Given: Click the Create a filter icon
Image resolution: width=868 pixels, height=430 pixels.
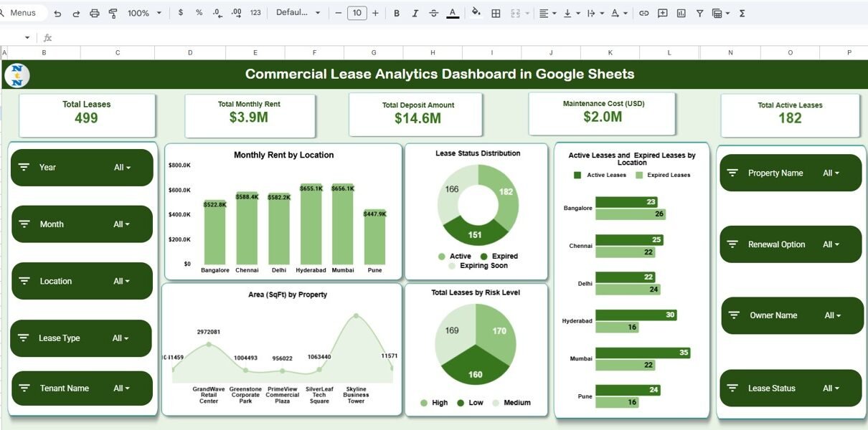Looking at the screenshot, I should (x=699, y=13).
